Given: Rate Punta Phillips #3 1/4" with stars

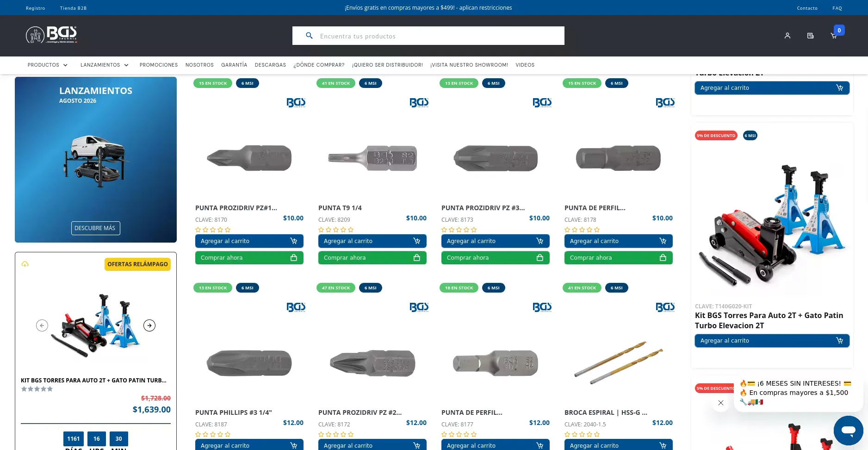Looking at the screenshot, I should [213, 434].
